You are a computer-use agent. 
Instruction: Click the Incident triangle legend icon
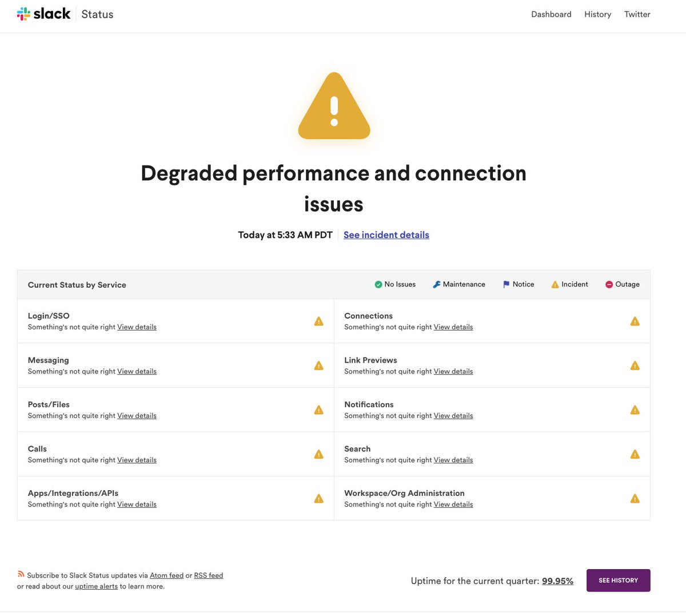[555, 284]
